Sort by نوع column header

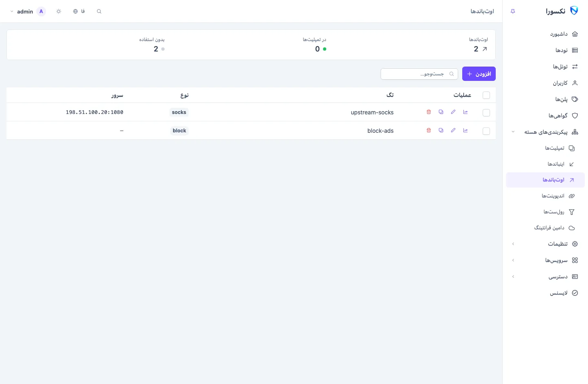[185, 95]
